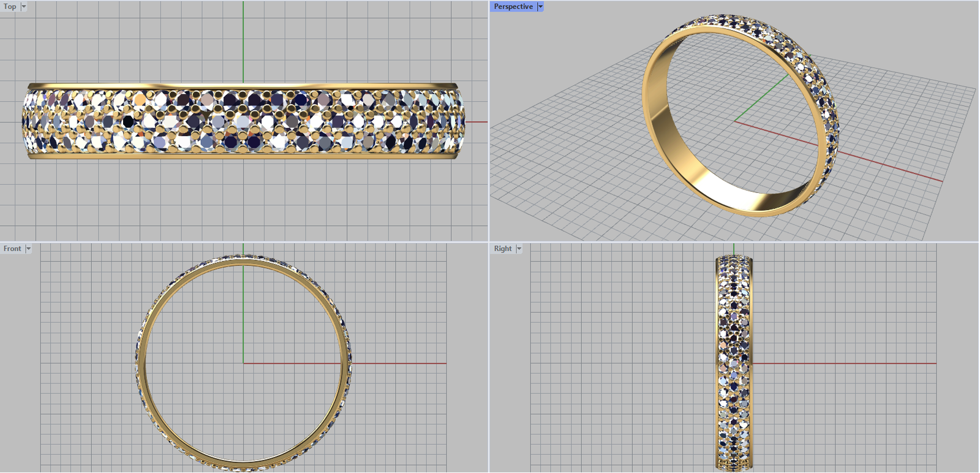Select the Right viewport title label
This screenshot has height=473, width=980.
[502, 249]
